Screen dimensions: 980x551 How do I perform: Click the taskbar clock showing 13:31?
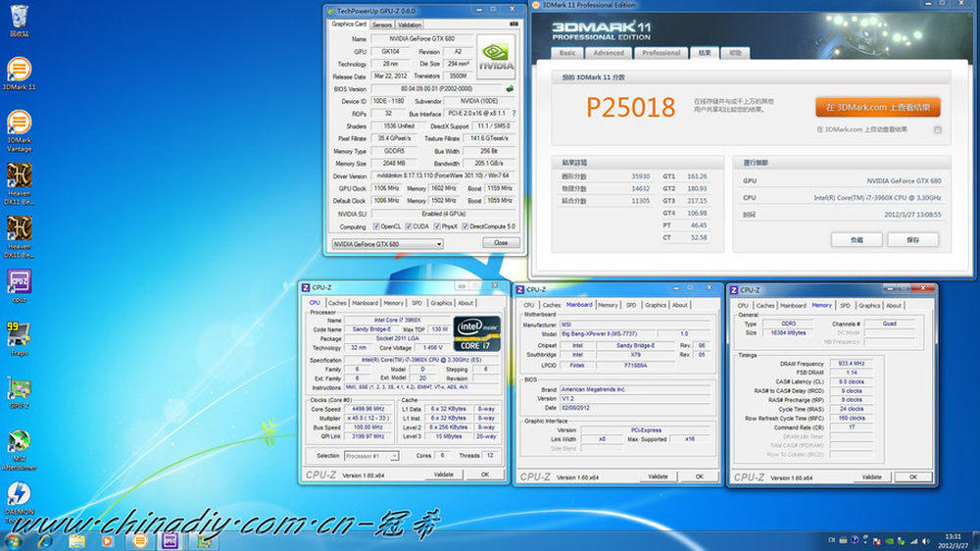953,541
